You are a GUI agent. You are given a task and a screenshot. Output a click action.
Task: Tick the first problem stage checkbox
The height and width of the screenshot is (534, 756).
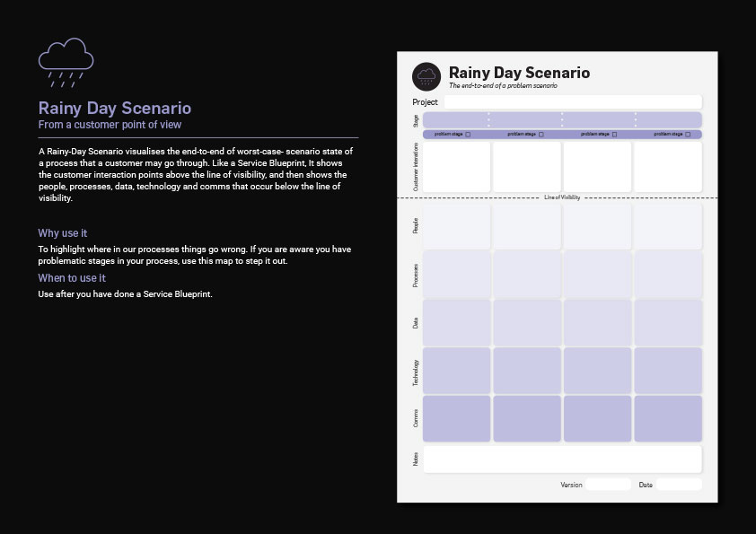tap(468, 135)
